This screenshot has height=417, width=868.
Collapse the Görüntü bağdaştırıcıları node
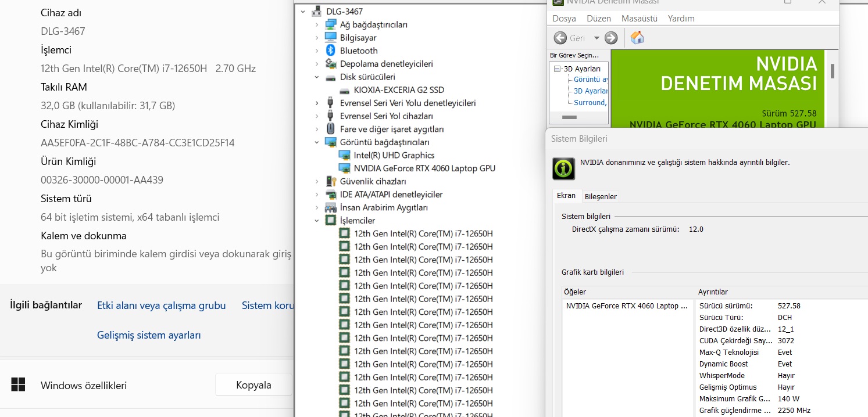tap(317, 142)
